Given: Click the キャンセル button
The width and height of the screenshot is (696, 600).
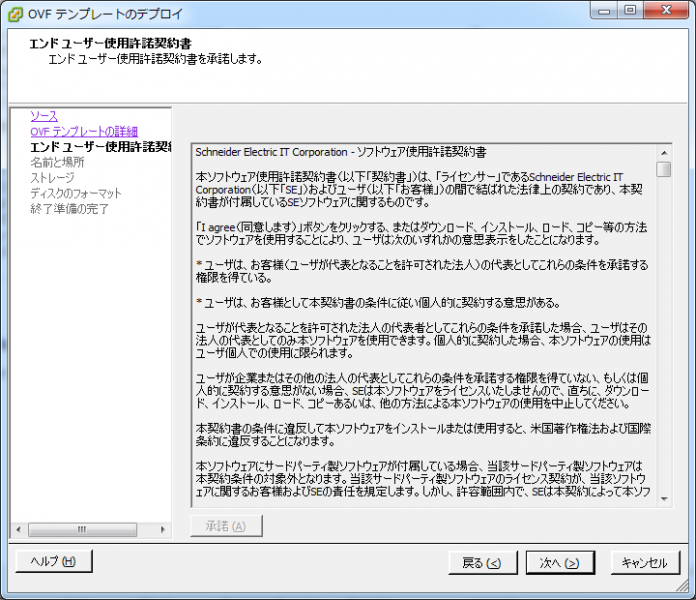Looking at the screenshot, I should [x=645, y=563].
